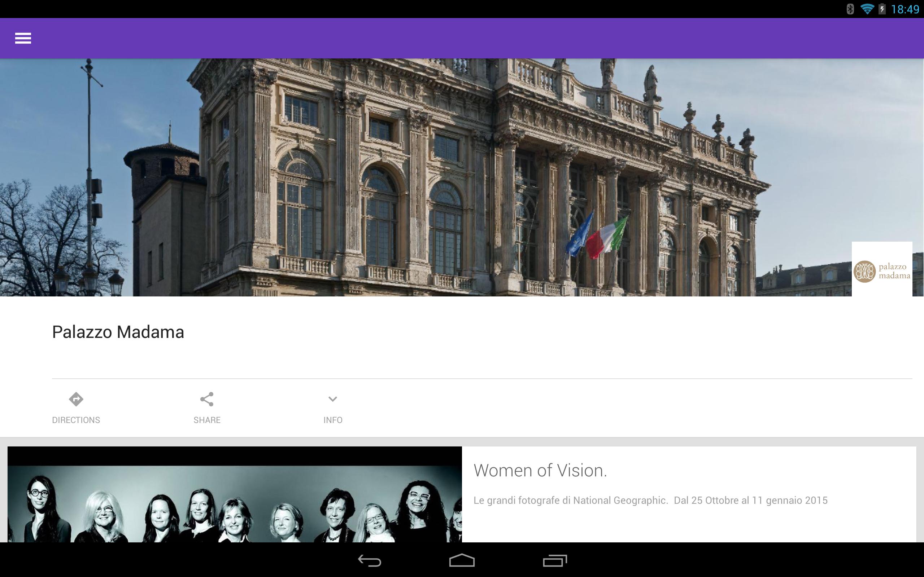Tap the Bluetooth status bar icon

click(x=850, y=9)
